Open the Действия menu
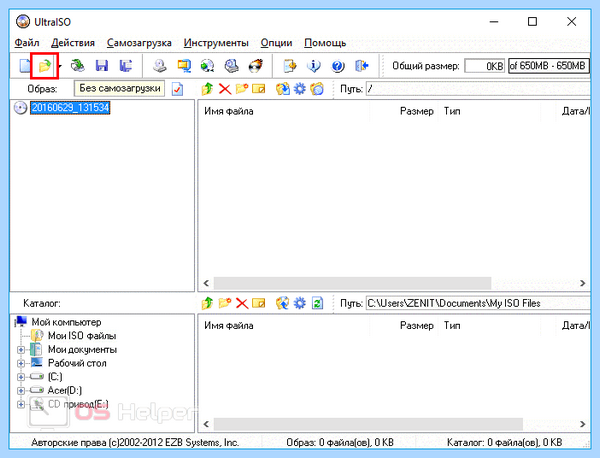Screen dimensions: 600x458 73,42
